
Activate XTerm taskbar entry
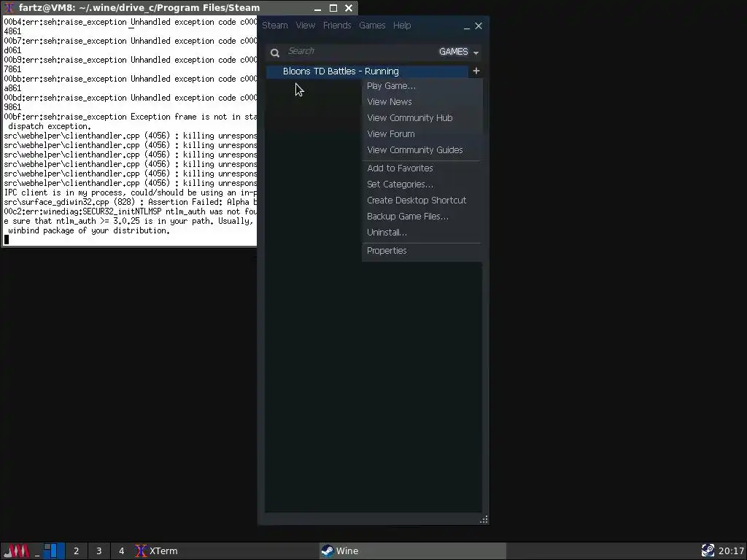pyautogui.click(x=225, y=551)
